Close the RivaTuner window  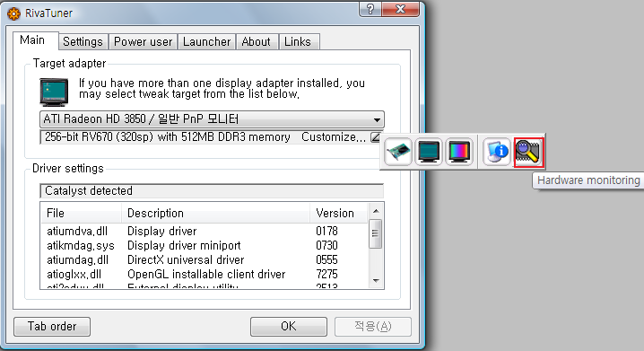point(400,9)
